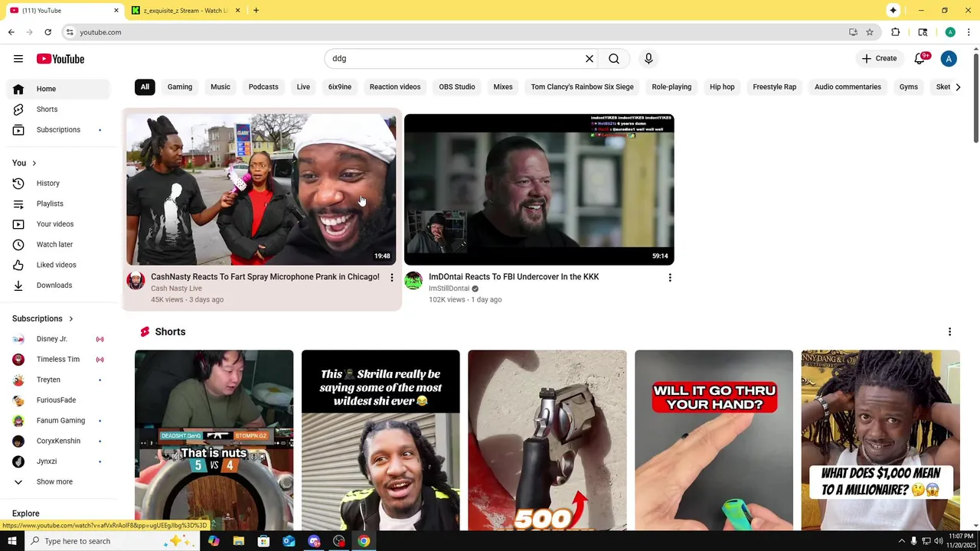Select the 6ix9ine filter chip

coord(340,87)
